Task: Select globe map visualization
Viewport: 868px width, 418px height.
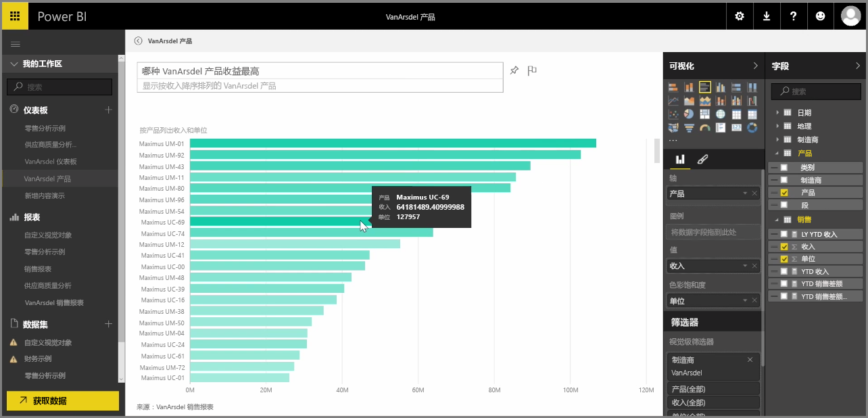Action: pos(721,114)
